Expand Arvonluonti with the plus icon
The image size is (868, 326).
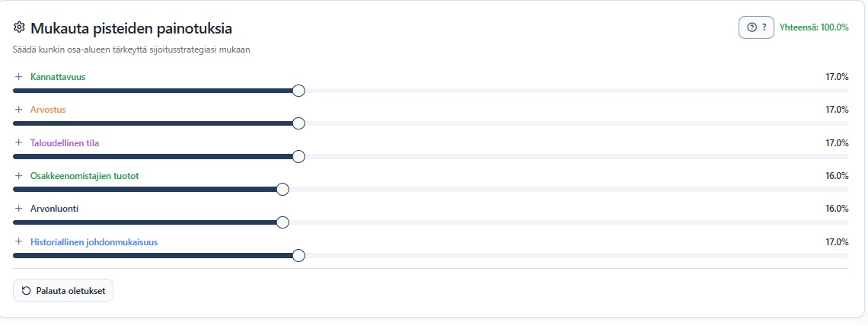point(19,209)
